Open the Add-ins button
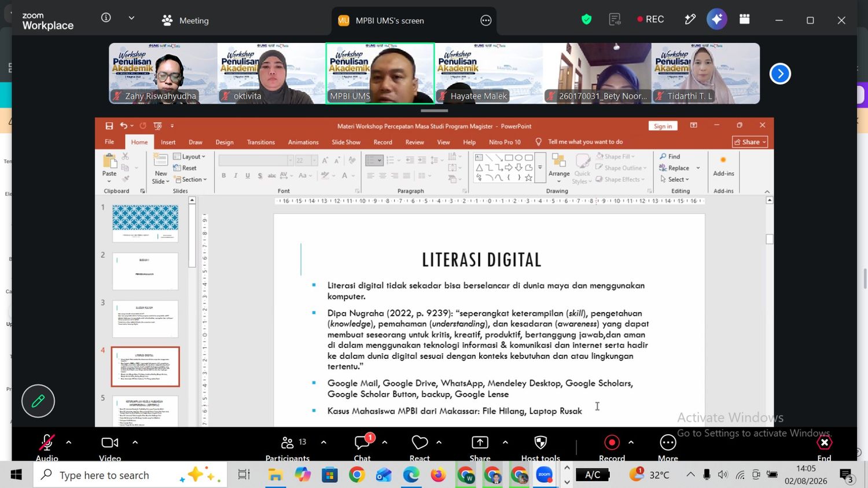Screen dimensions: 868x488 coord(723,166)
